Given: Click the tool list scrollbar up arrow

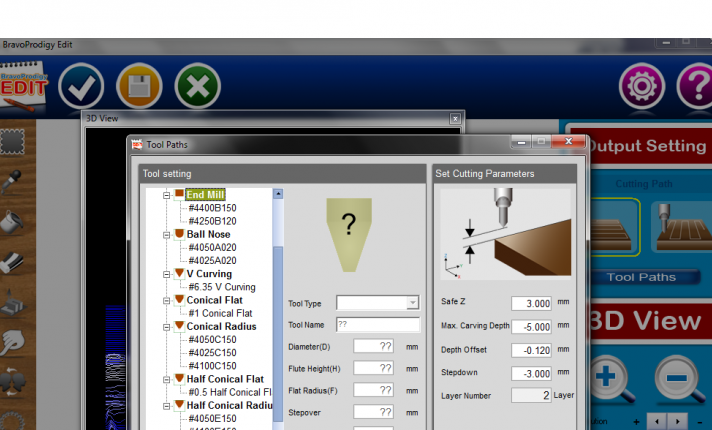Looking at the screenshot, I should click(278, 194).
